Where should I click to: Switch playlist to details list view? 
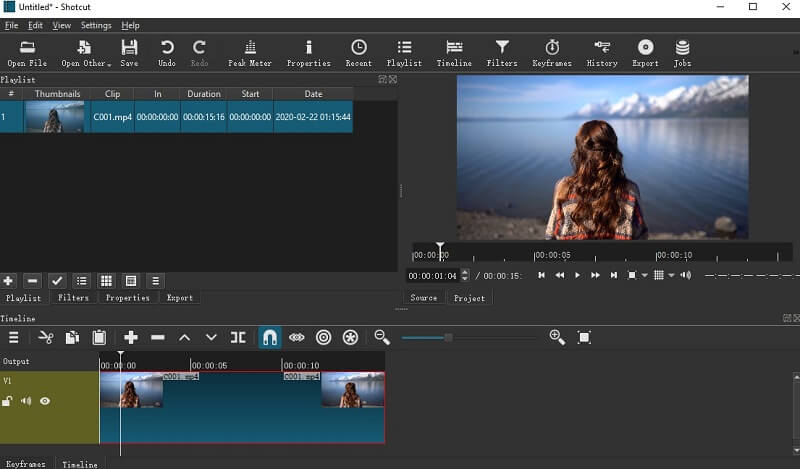click(81, 281)
